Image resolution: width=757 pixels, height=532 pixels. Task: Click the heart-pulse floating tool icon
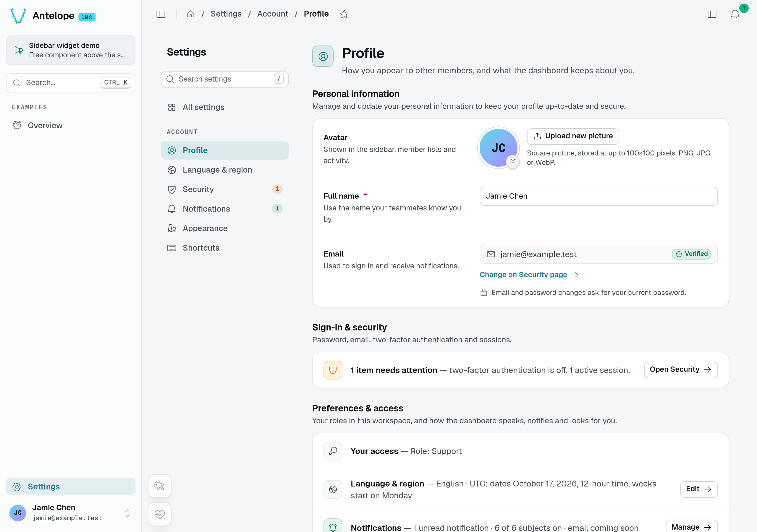[x=160, y=514]
